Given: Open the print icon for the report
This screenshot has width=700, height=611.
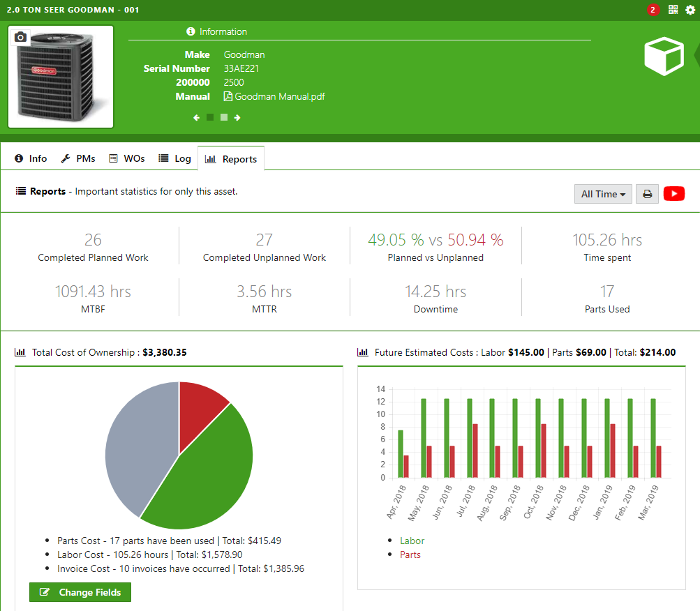Looking at the screenshot, I should 646,194.
